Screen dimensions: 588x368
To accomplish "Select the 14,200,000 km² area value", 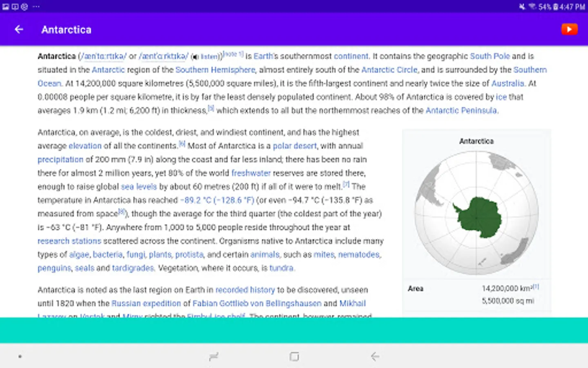I will (507, 289).
